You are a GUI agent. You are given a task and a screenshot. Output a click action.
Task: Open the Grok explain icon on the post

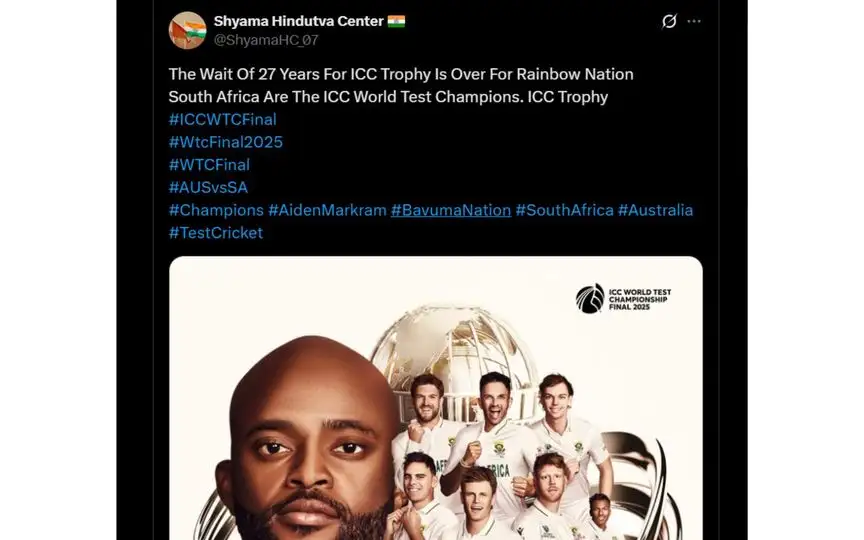point(669,21)
